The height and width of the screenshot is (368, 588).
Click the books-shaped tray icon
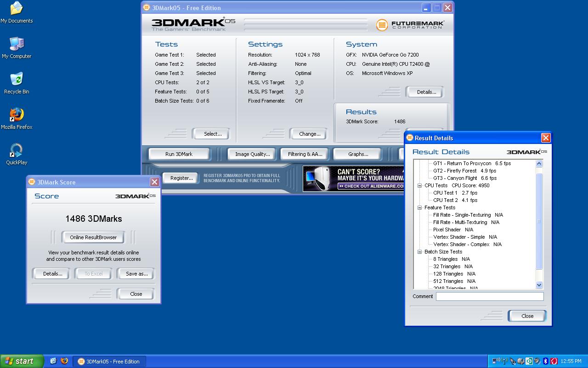(521, 361)
